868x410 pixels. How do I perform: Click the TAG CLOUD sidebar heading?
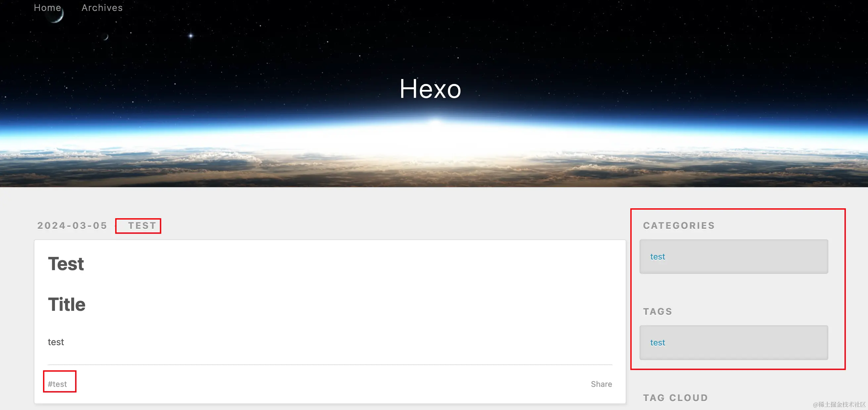(x=676, y=398)
